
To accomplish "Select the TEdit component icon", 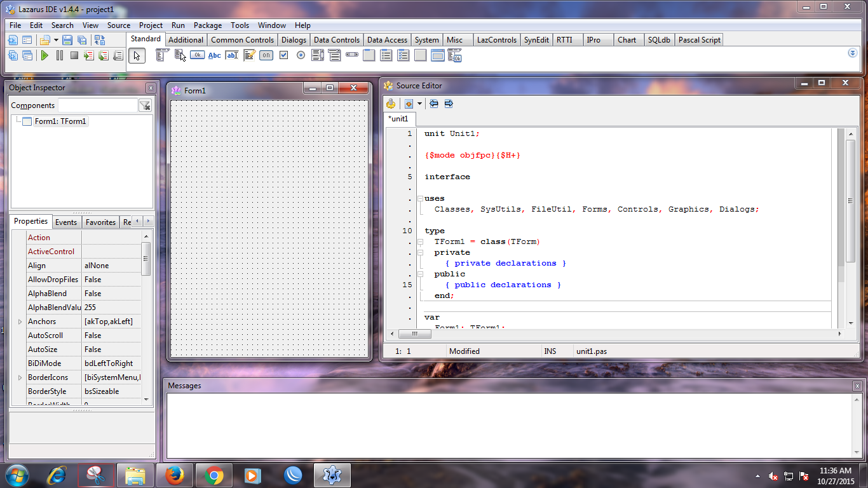I will click(232, 55).
